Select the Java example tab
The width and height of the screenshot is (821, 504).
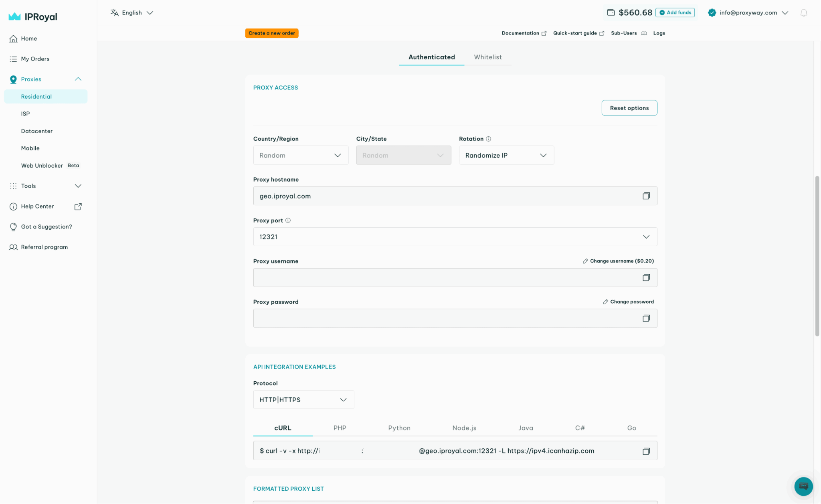(x=526, y=428)
